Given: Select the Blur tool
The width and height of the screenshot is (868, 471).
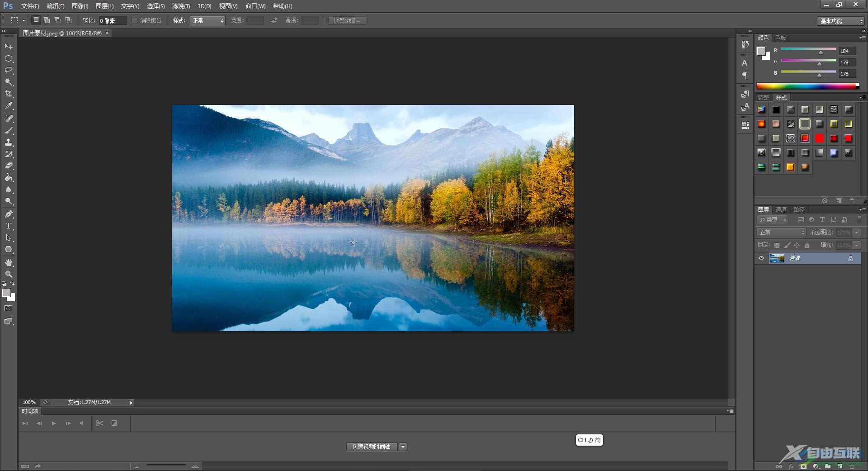Looking at the screenshot, I should point(9,190).
